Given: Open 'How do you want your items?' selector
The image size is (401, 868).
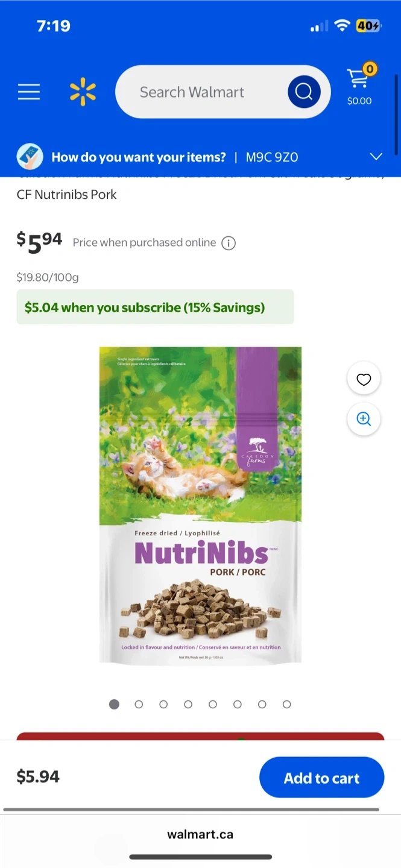Looking at the screenshot, I should 139,157.
